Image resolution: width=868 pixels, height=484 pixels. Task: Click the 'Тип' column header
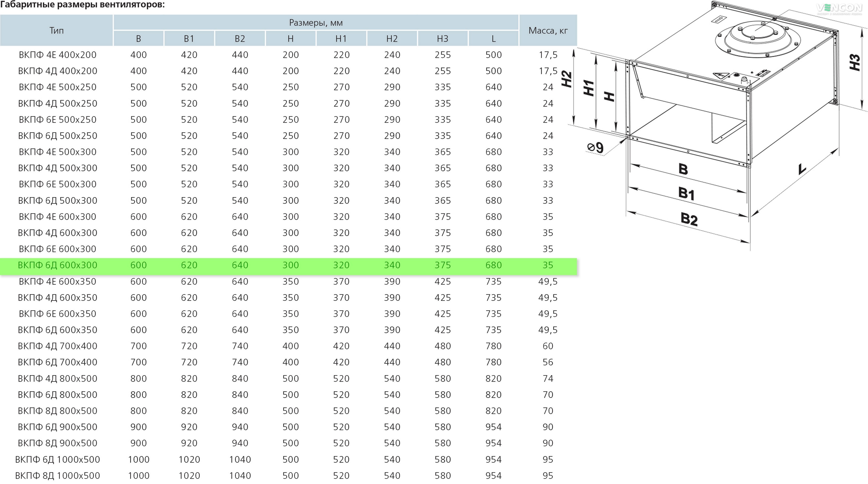(x=56, y=30)
